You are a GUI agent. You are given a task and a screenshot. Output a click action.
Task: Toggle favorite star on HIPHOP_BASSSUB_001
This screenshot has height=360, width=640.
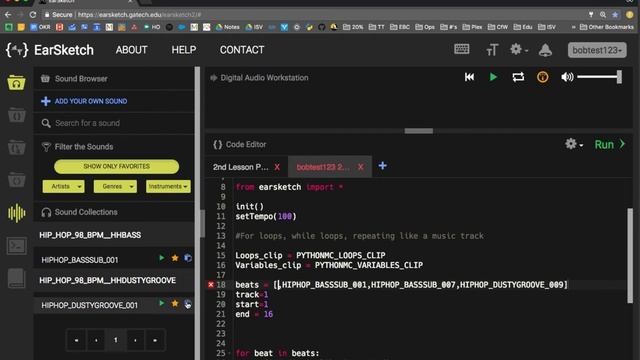[x=175, y=258]
